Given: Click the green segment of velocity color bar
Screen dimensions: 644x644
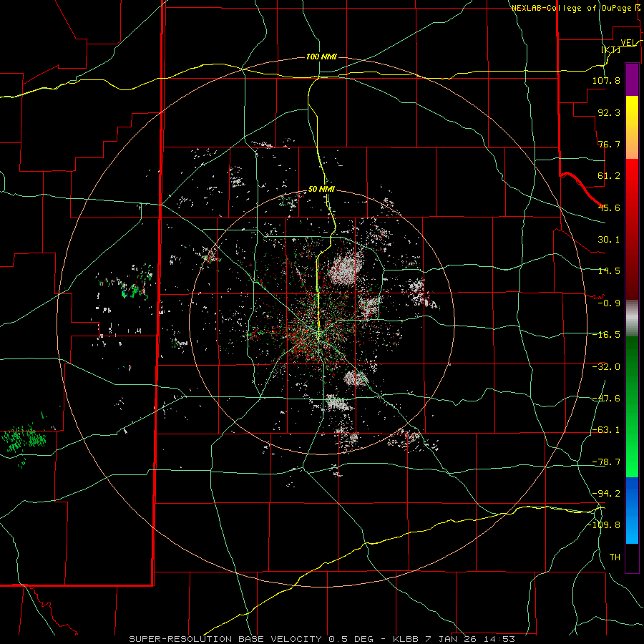Looking at the screenshot, I should [632, 406].
